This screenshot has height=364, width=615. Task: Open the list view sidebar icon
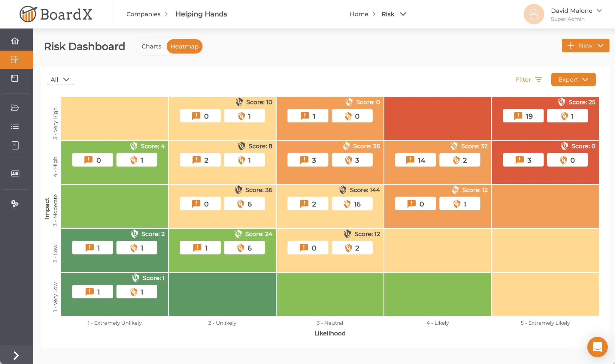(15, 126)
